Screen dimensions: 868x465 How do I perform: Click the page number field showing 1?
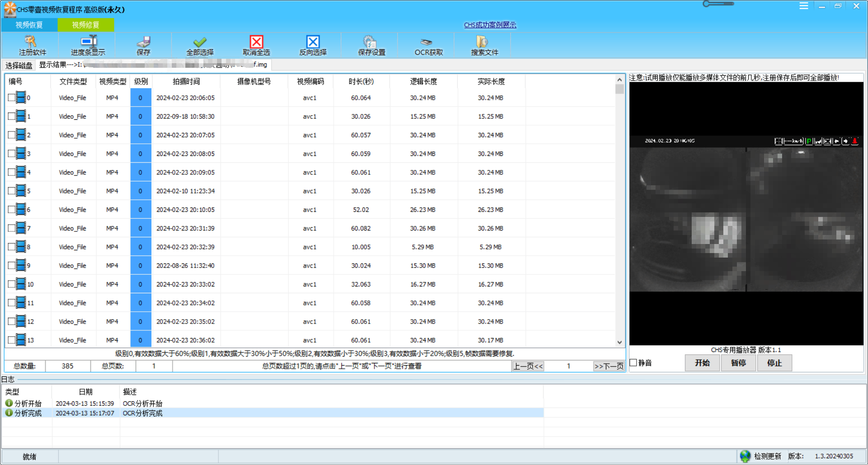568,366
